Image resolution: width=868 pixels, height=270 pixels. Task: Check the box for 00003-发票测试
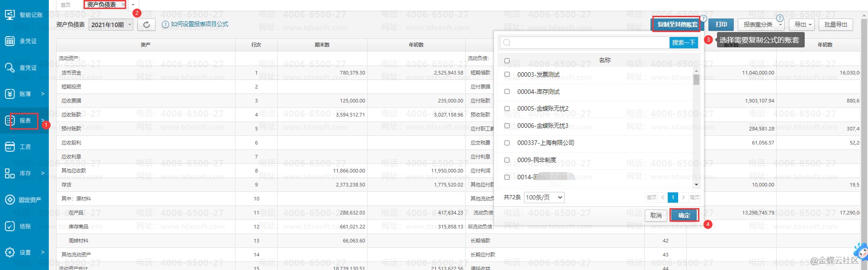tap(507, 74)
